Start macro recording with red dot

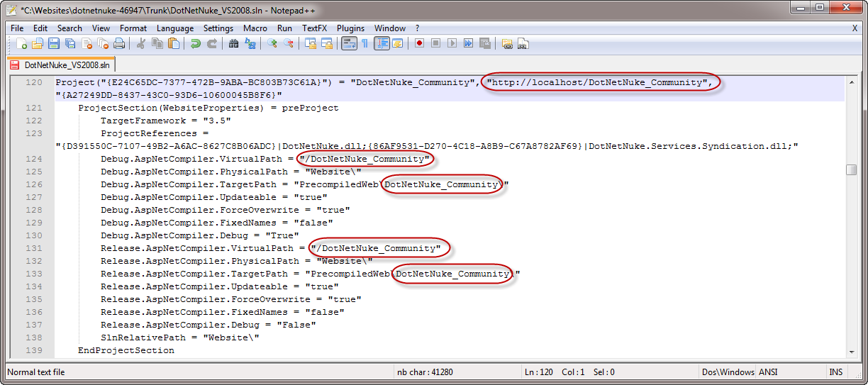(x=420, y=44)
